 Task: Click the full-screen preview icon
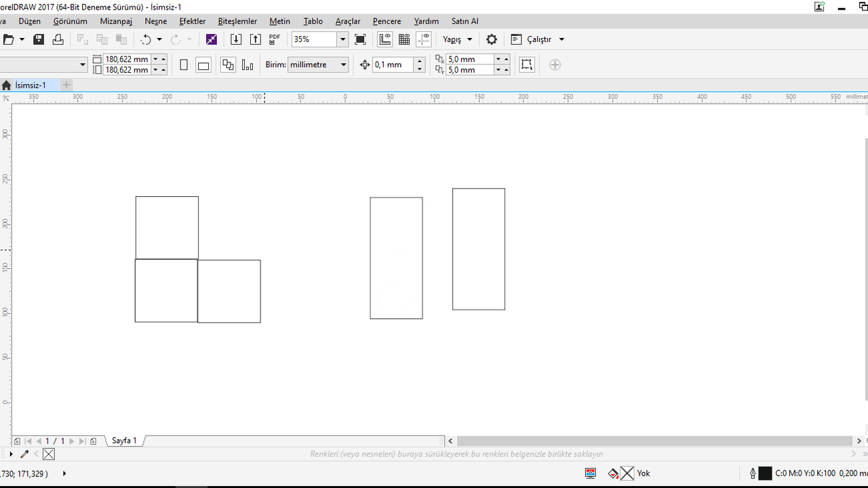pyautogui.click(x=360, y=39)
